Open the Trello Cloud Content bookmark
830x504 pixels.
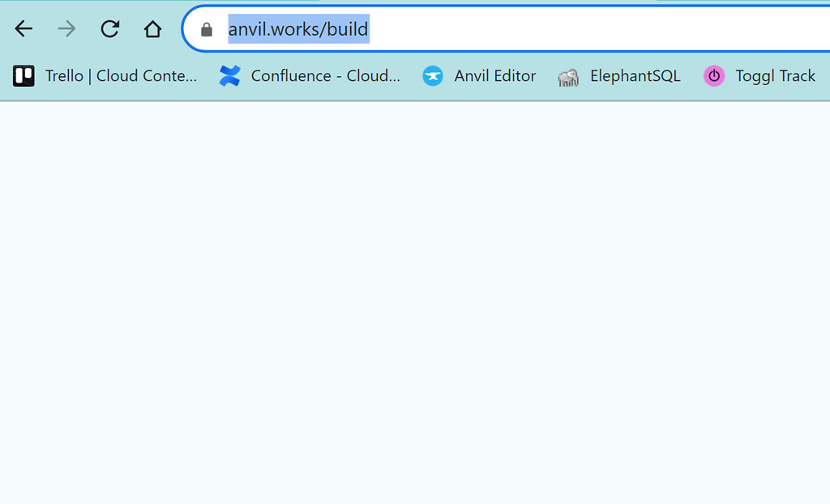(122, 75)
